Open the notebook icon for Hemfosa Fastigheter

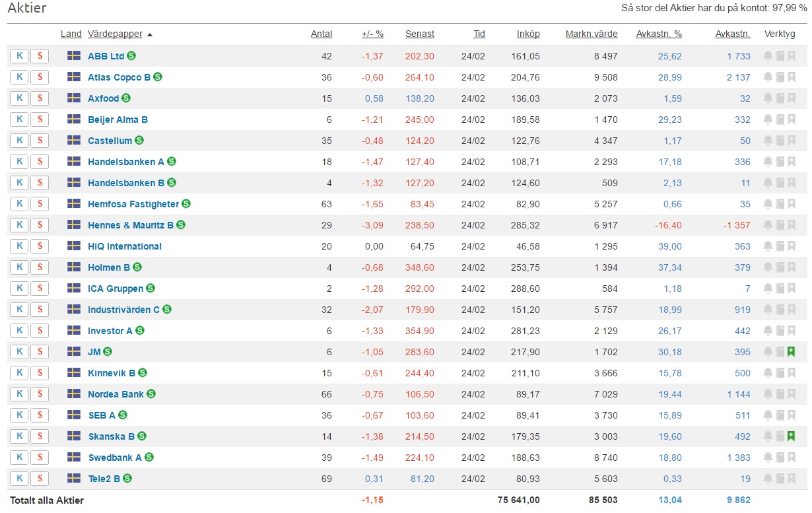[780, 204]
